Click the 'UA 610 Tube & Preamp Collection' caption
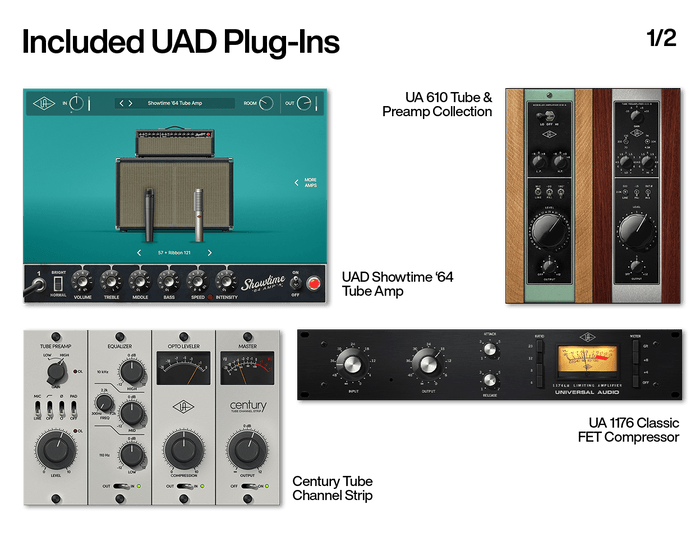The height and width of the screenshot is (550, 700). (437, 104)
